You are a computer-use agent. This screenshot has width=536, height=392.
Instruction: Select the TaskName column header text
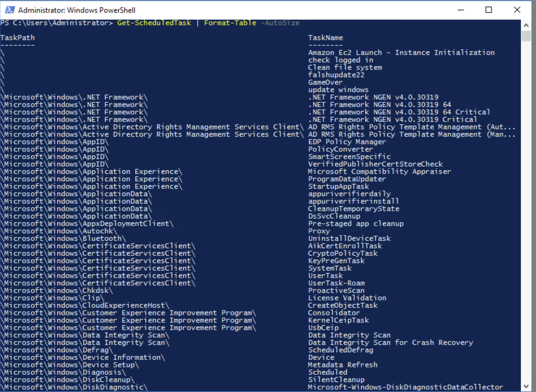pyautogui.click(x=326, y=37)
